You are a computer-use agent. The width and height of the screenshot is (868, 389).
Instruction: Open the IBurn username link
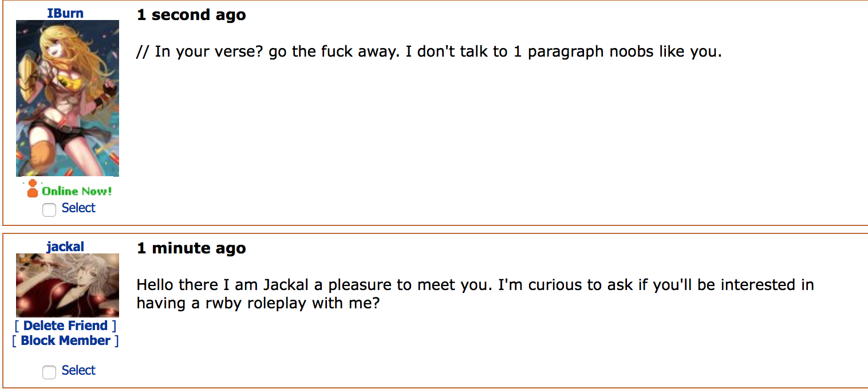[65, 13]
